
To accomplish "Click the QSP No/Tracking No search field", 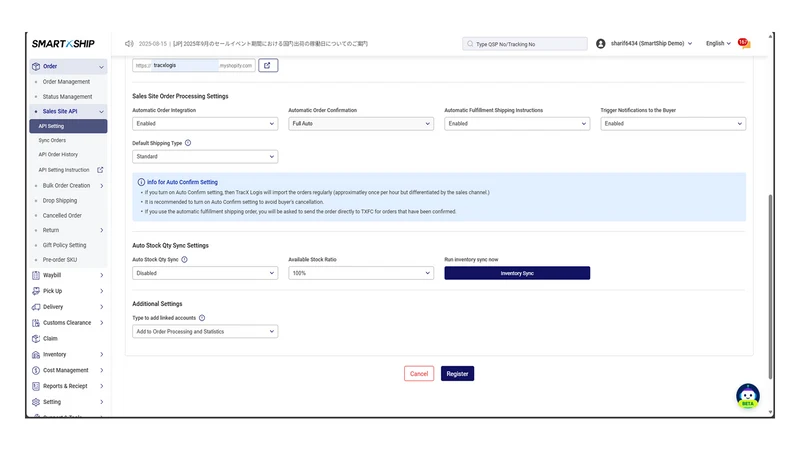I will [x=524, y=44].
